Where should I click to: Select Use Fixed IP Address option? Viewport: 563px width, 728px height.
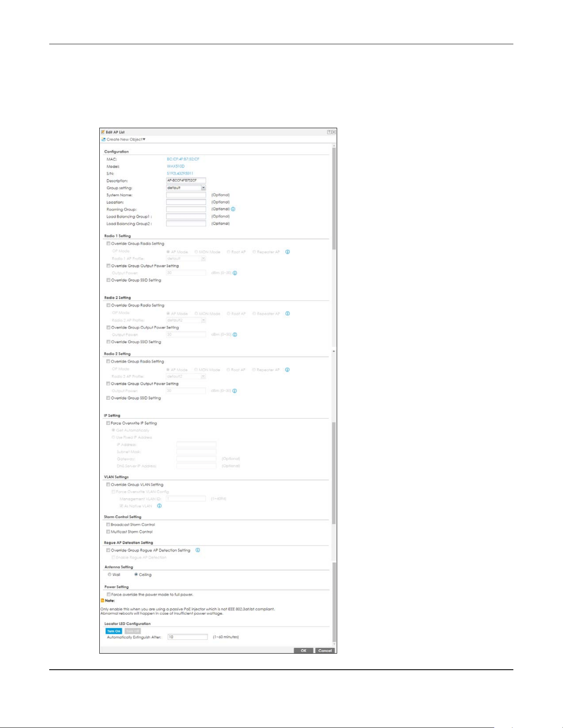(x=113, y=437)
